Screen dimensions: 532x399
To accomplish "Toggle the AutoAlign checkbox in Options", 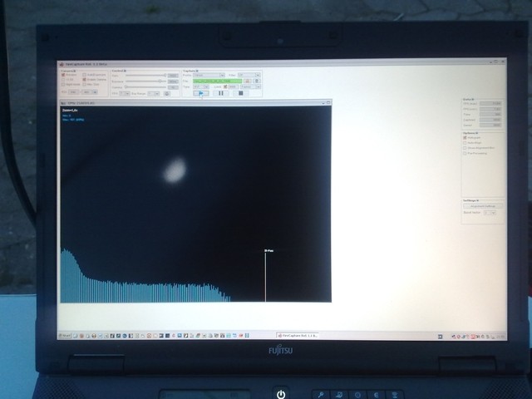I will coord(465,143).
